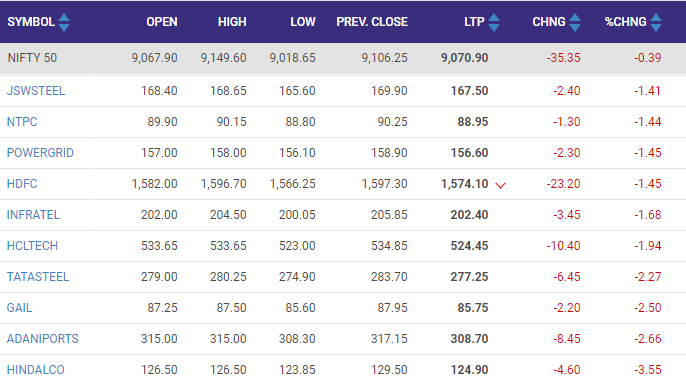This screenshot has width=686, height=385.
Task: Sort by %CHNG using sort arrows
Action: point(656,22)
